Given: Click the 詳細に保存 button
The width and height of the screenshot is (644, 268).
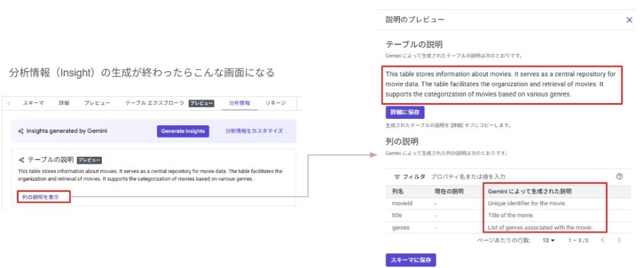Looking at the screenshot, I should (x=405, y=112).
